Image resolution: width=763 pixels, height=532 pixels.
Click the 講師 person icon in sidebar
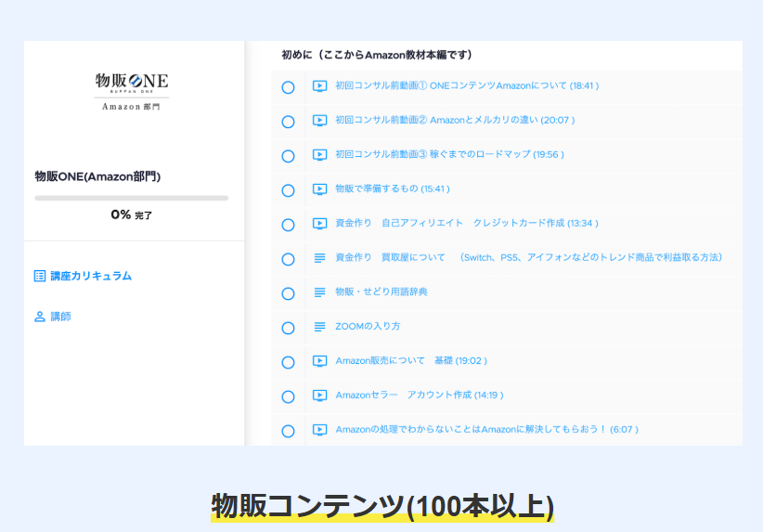click(x=40, y=317)
